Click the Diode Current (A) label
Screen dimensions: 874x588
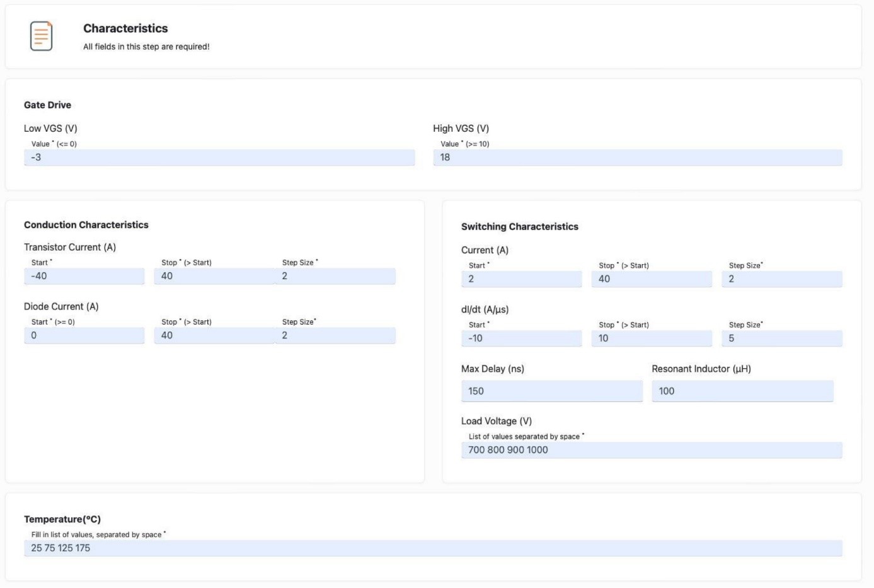click(x=61, y=306)
